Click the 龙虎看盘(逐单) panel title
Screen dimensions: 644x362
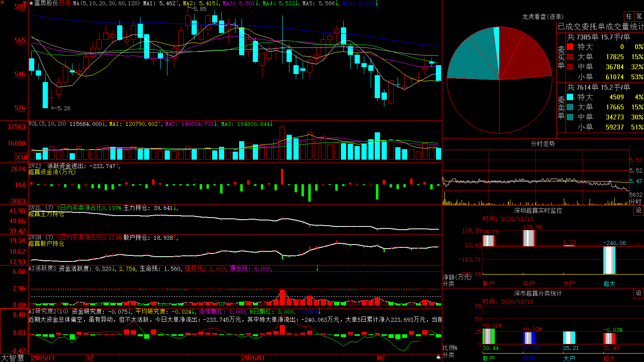pos(543,16)
